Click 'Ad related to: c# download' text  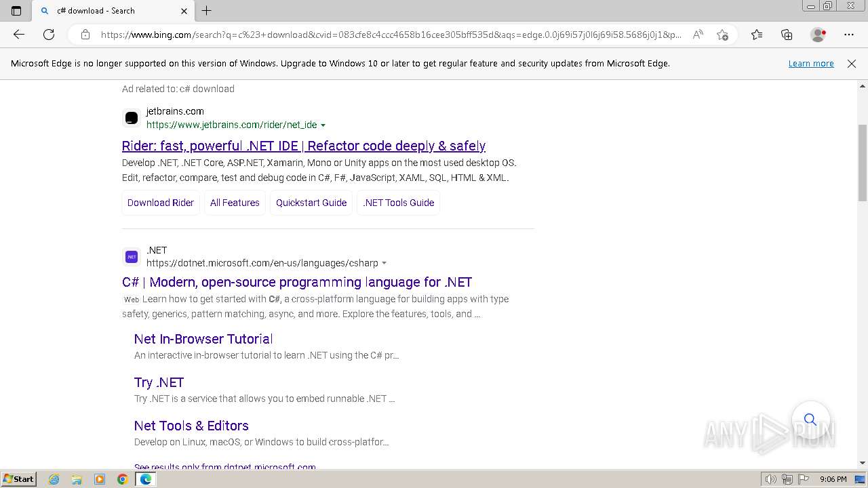(x=178, y=89)
